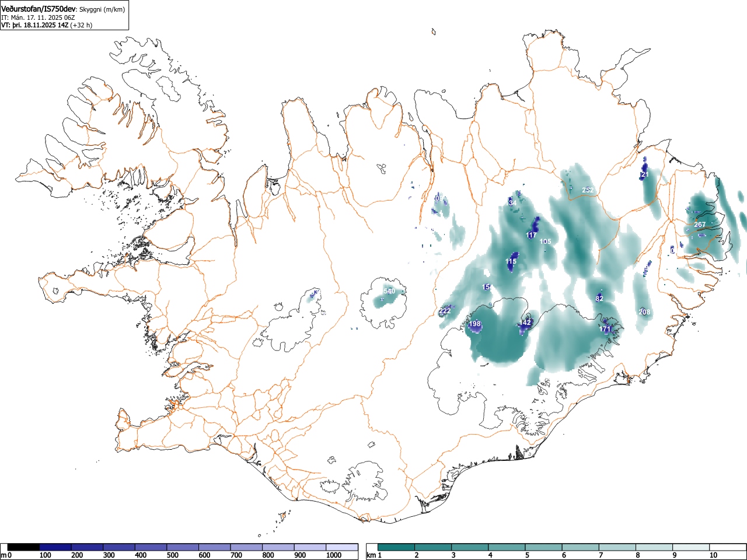Image resolution: width=747 pixels, height=560 pixels.
Task: Click the 142 visibility value on the map
Action: pyautogui.click(x=525, y=323)
